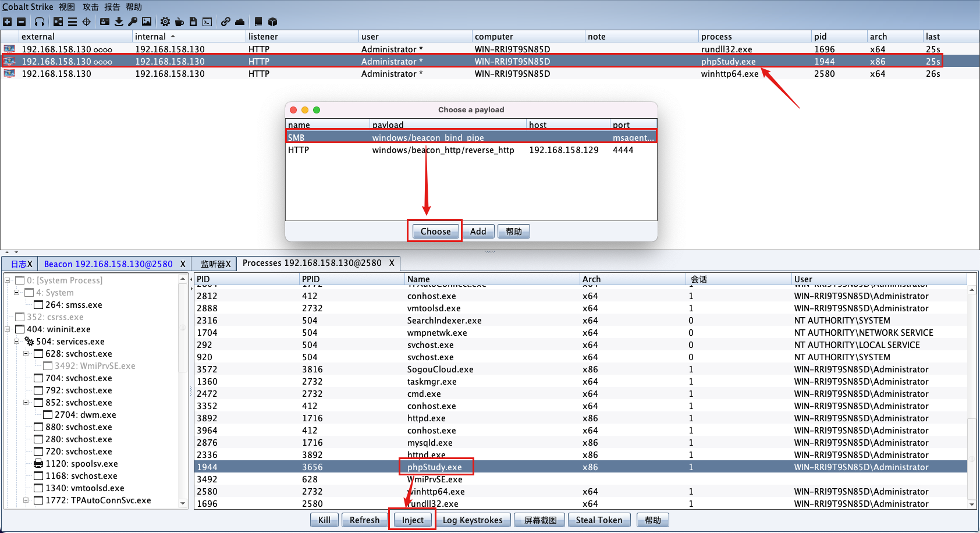Switch to pivot graph view icon
This screenshot has height=533, width=980.
coord(58,22)
